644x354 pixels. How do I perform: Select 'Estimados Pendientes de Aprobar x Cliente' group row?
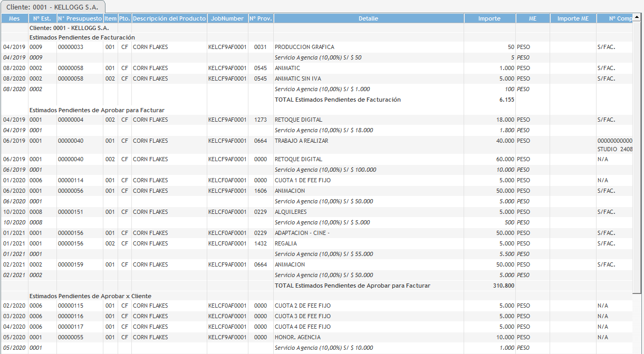[x=90, y=296]
